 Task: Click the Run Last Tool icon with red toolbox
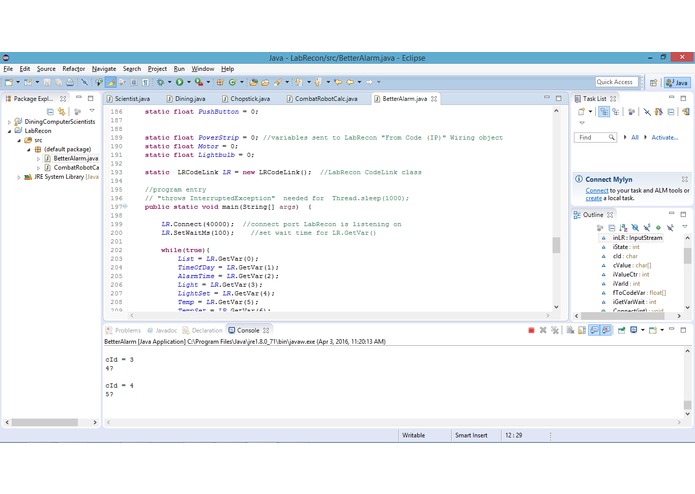(x=199, y=82)
